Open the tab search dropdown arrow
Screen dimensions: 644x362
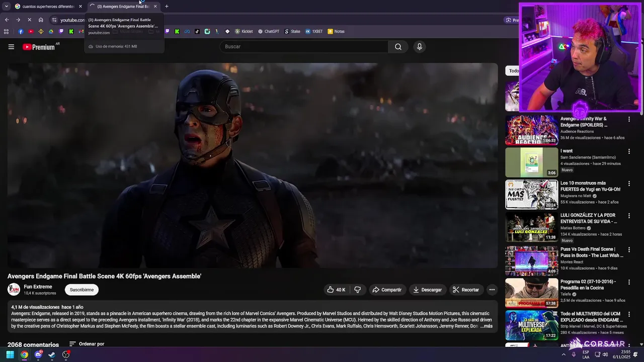click(6, 7)
